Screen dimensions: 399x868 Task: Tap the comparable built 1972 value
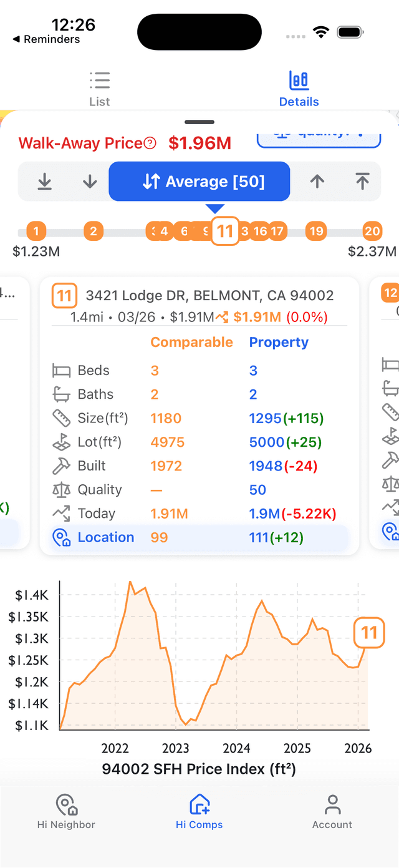166,466
